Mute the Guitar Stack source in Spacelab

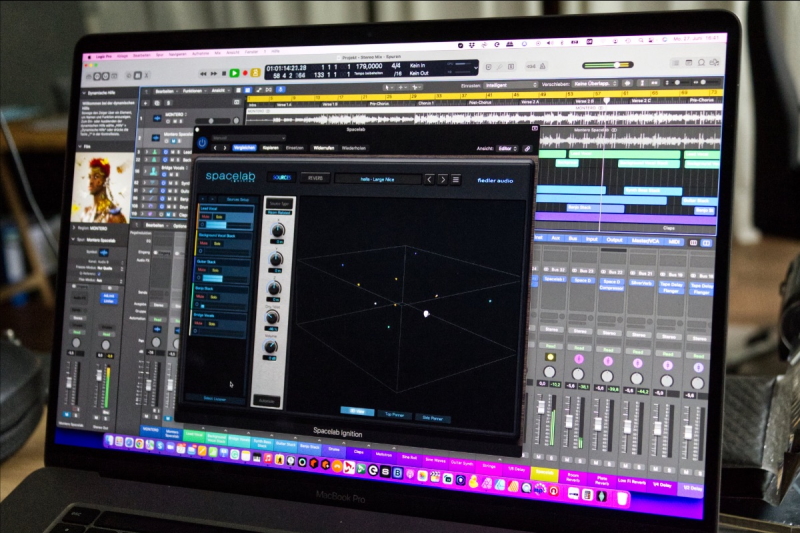[202, 270]
